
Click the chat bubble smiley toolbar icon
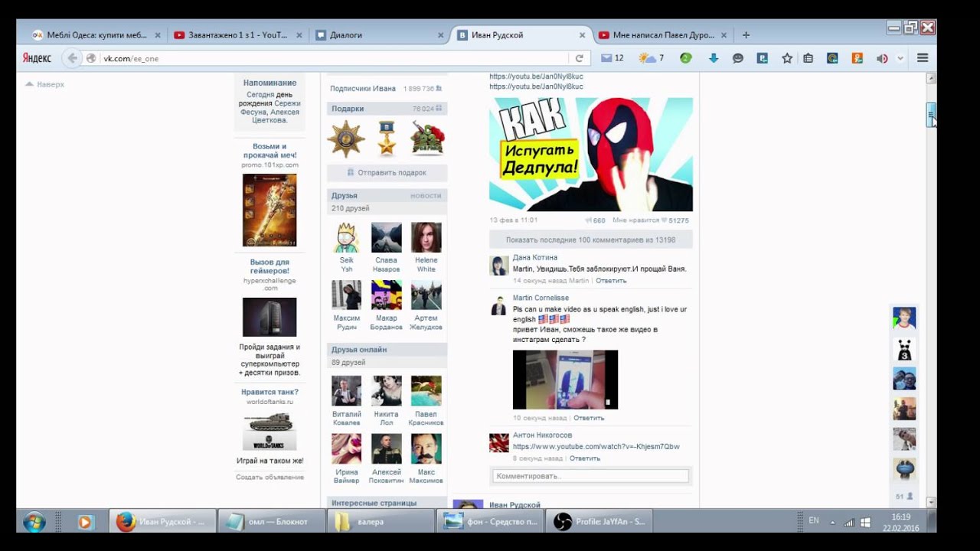(738, 58)
